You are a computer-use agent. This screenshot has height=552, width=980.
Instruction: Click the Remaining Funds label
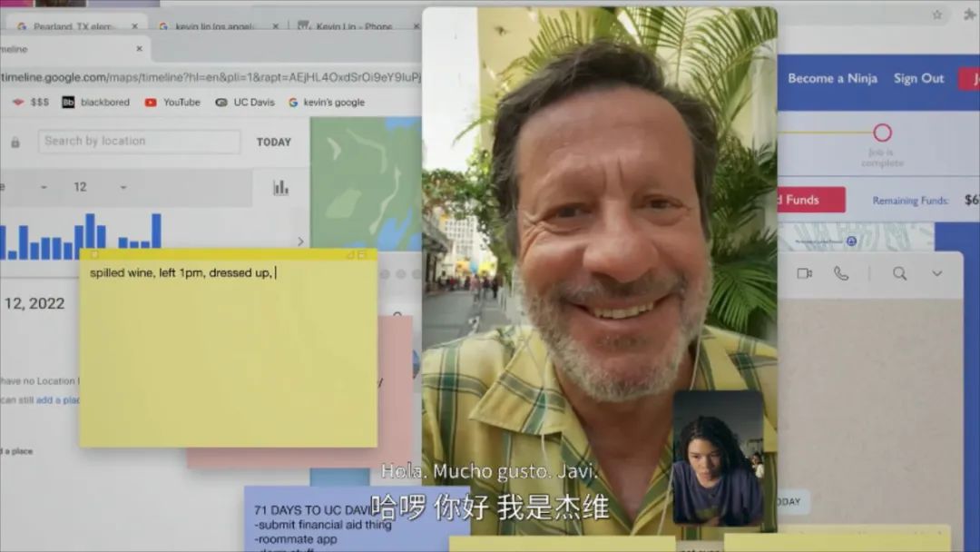coord(910,201)
